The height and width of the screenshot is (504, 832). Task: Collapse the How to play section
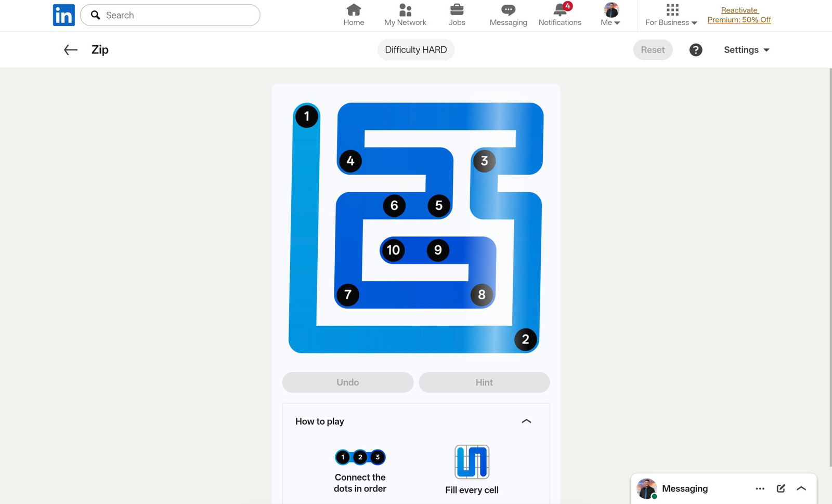click(526, 421)
